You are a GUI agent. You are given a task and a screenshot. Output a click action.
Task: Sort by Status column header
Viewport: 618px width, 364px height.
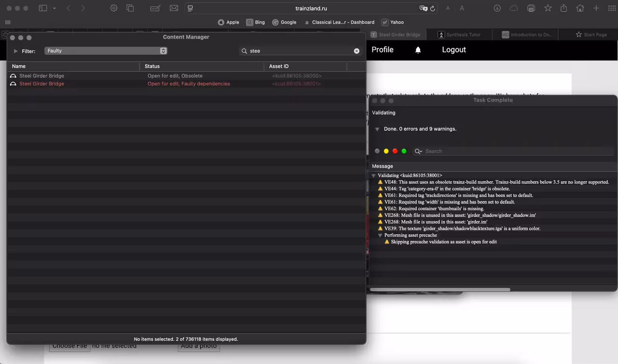coord(202,66)
